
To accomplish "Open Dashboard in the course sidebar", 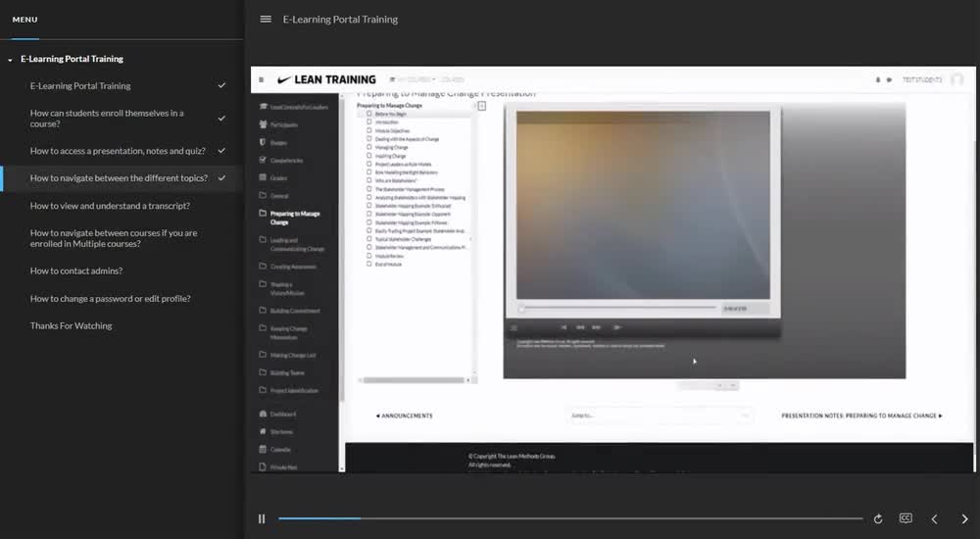I will point(278,414).
